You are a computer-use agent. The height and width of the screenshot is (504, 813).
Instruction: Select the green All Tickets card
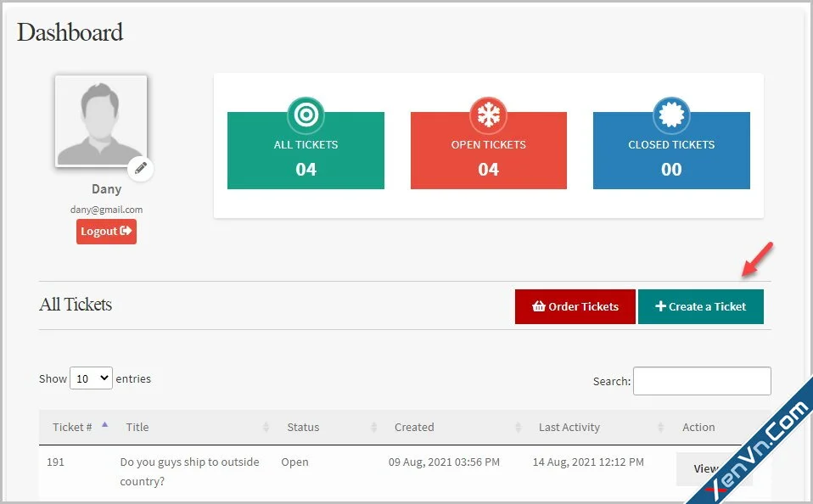[306, 157]
